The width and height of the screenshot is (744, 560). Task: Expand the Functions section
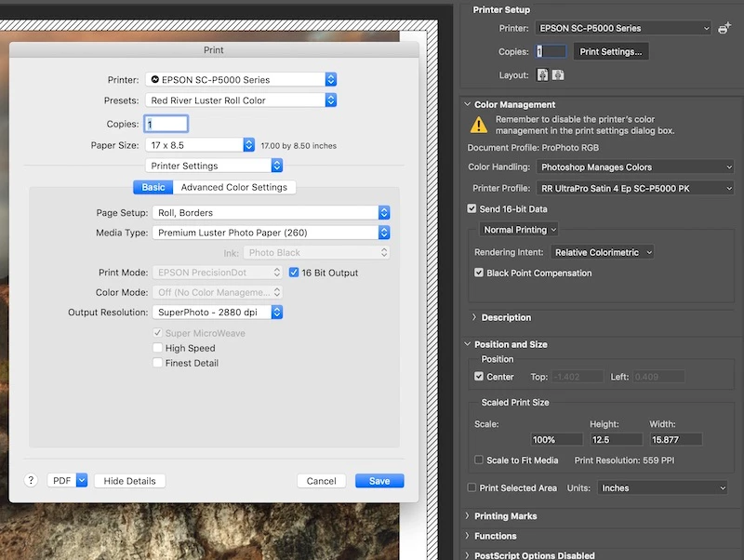coord(468,535)
